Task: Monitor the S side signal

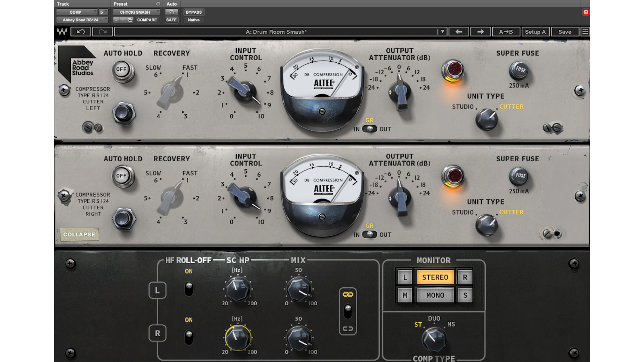Action: tap(465, 295)
